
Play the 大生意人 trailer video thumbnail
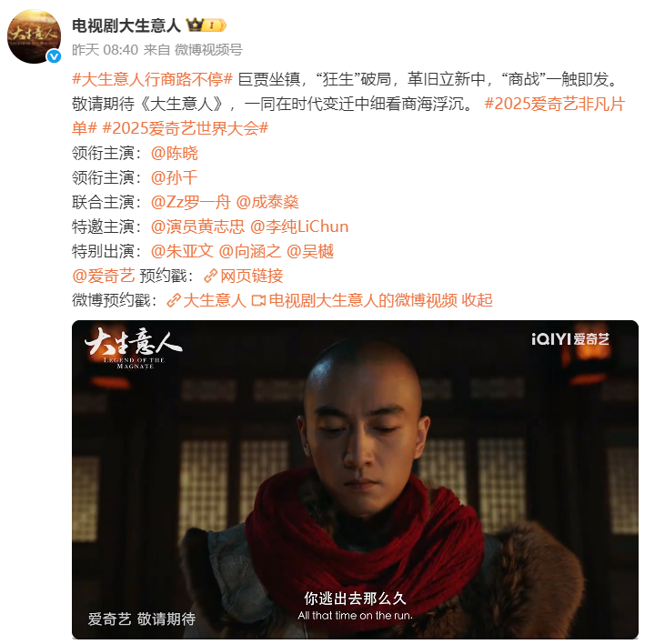pyautogui.click(x=355, y=479)
